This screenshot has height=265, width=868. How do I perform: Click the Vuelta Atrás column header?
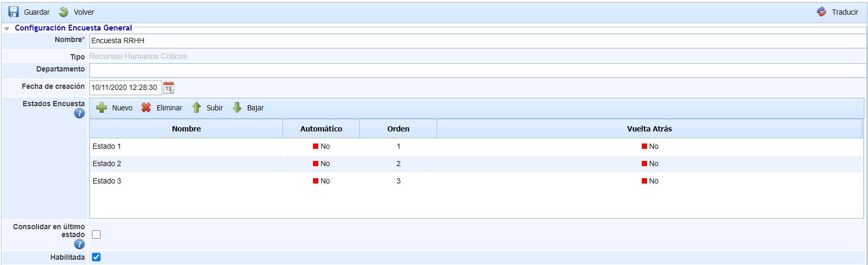649,129
